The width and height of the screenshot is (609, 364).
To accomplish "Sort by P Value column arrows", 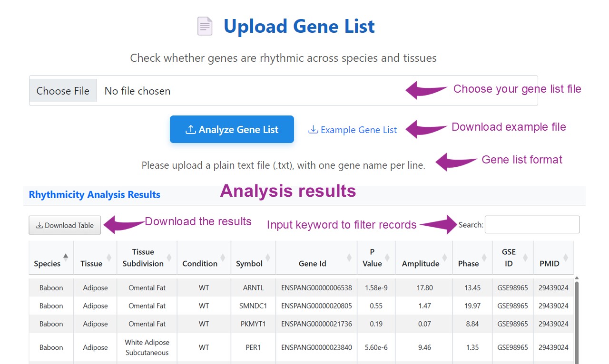I will [387, 257].
